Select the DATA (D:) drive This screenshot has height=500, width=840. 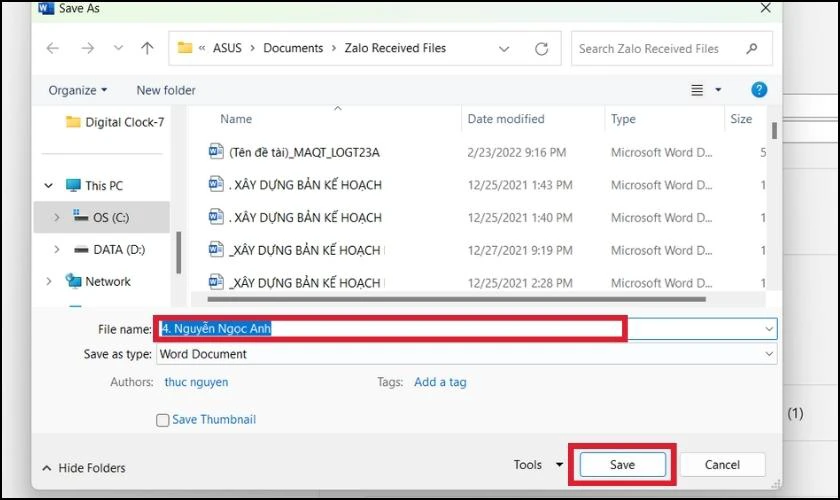(110, 249)
